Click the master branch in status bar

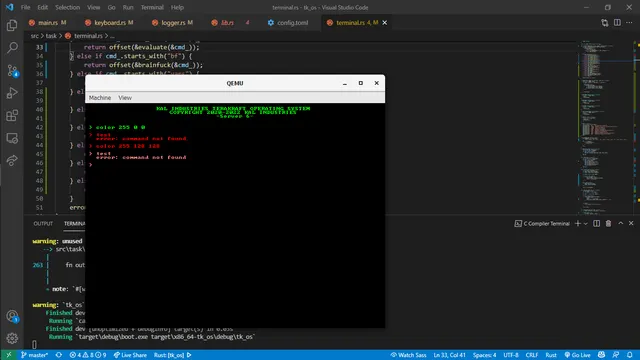tap(34, 355)
